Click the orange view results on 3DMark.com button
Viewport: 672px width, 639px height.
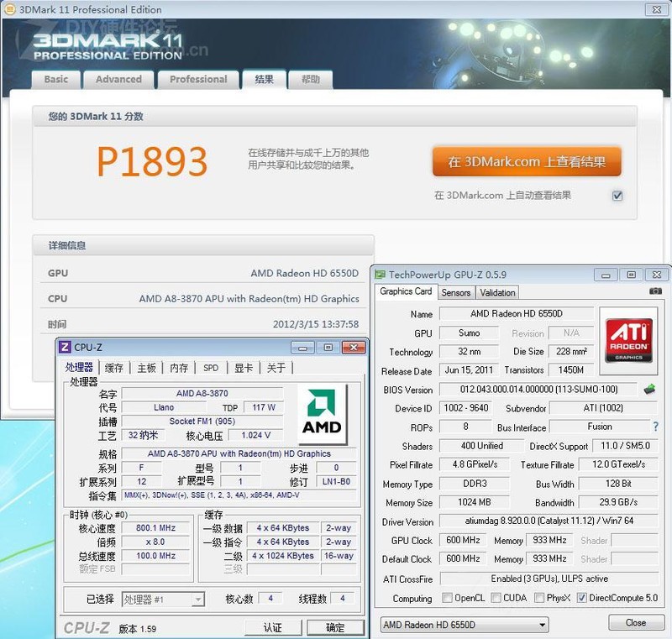pos(527,162)
